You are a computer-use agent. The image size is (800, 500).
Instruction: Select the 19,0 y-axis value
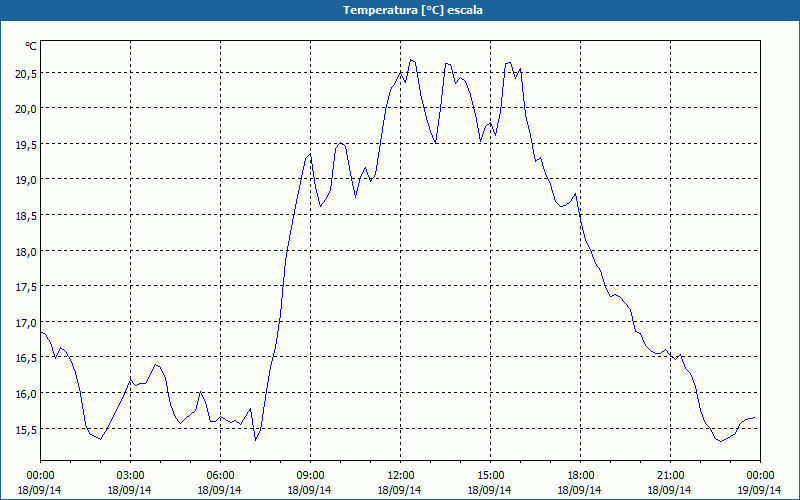click(26, 180)
